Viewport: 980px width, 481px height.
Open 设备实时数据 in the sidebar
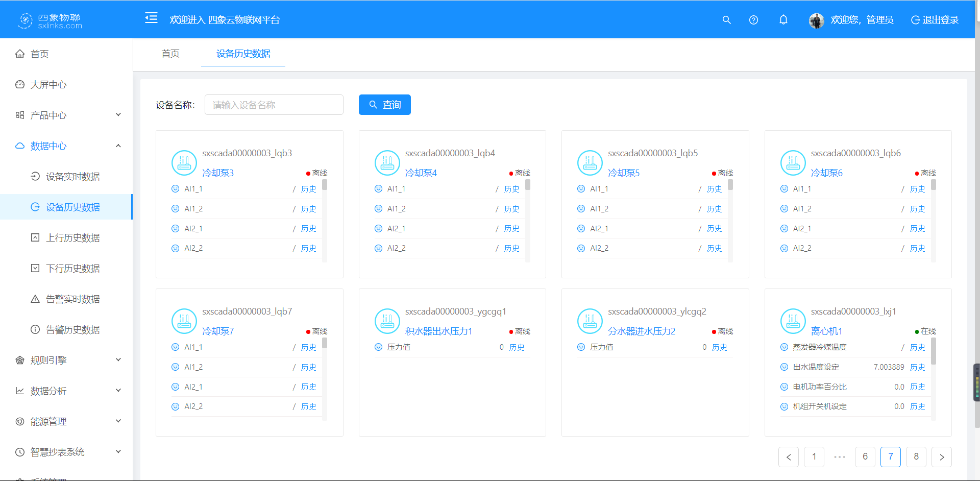click(72, 177)
